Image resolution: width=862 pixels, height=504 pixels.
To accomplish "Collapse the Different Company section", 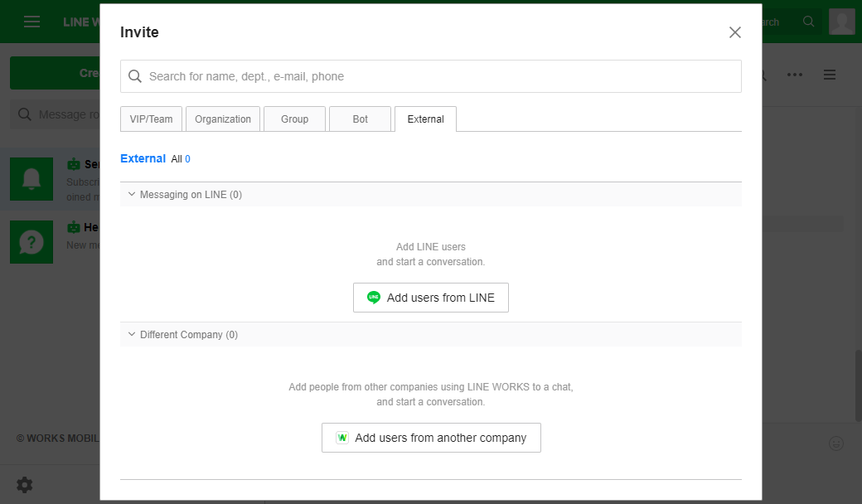I will pos(131,334).
